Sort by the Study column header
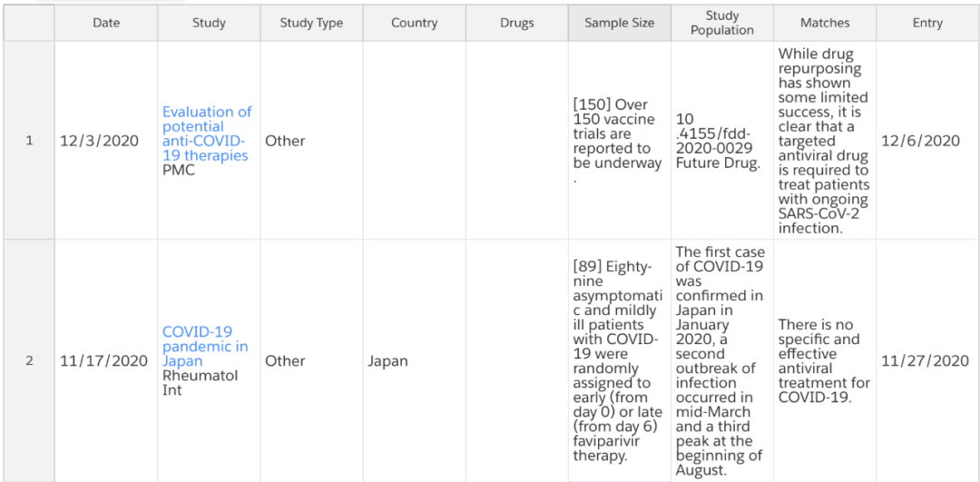The height and width of the screenshot is (482, 980). coord(209,23)
